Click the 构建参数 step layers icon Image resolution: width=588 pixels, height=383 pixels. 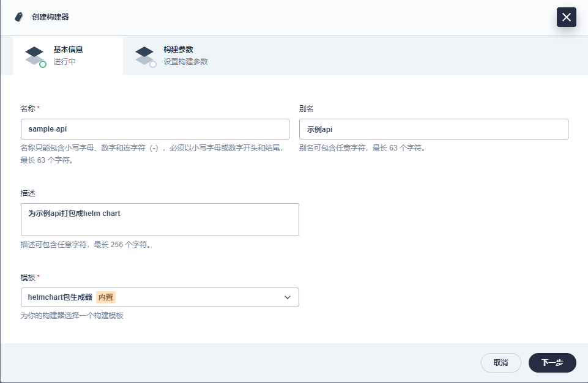point(144,55)
